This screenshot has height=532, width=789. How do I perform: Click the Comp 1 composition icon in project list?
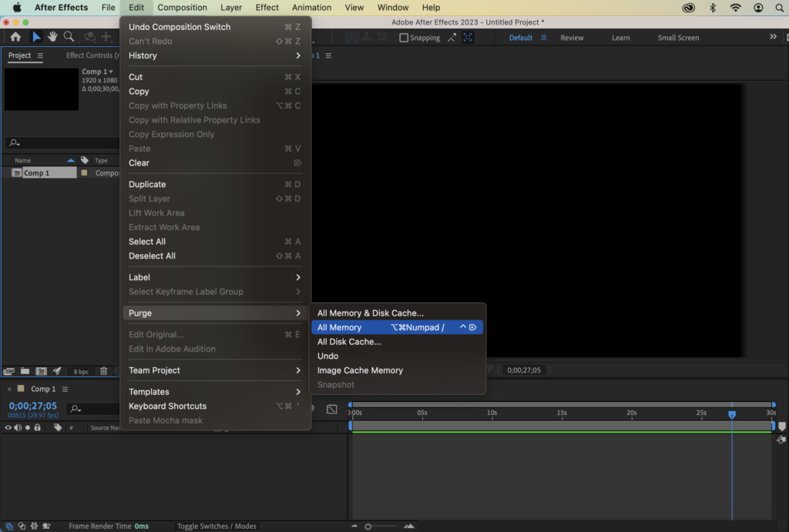[17, 172]
